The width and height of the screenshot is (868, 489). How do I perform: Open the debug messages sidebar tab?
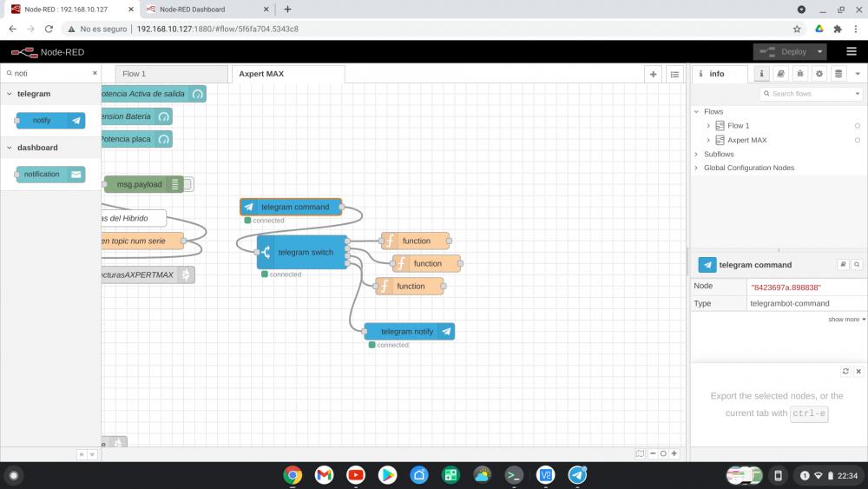tap(800, 74)
